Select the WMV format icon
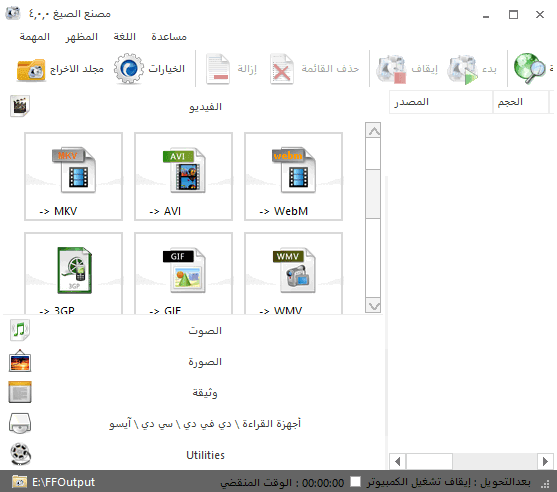557x492 pixels. coord(294,270)
